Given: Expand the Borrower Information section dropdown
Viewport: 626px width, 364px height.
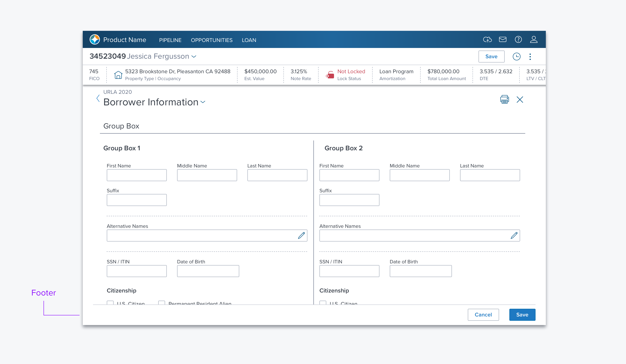Looking at the screenshot, I should pos(203,102).
